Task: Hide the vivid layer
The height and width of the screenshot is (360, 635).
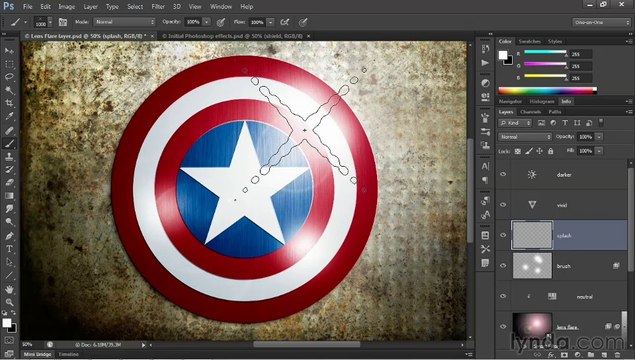Action: pyautogui.click(x=503, y=204)
